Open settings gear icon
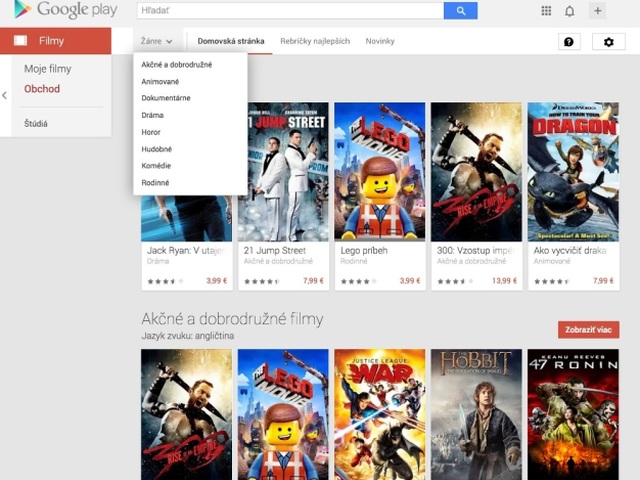Viewport: 640px width, 480px height. point(609,42)
